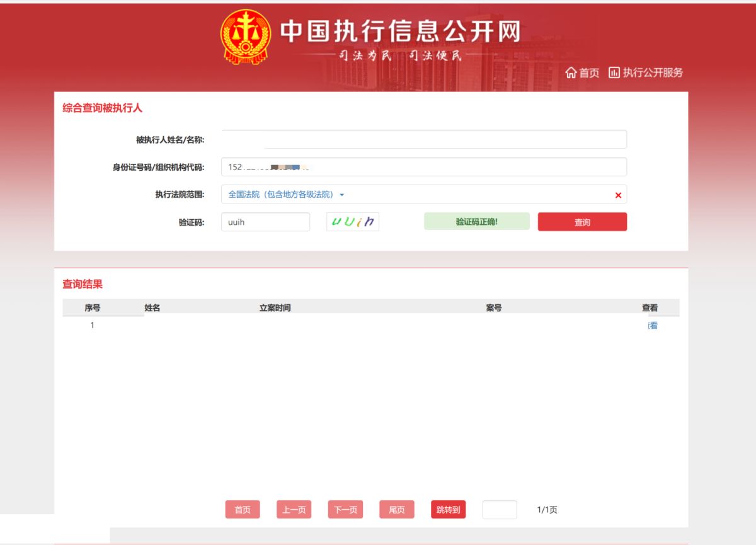Refresh the uuih captcha image
Screen dimensions: 756x545
point(353,222)
